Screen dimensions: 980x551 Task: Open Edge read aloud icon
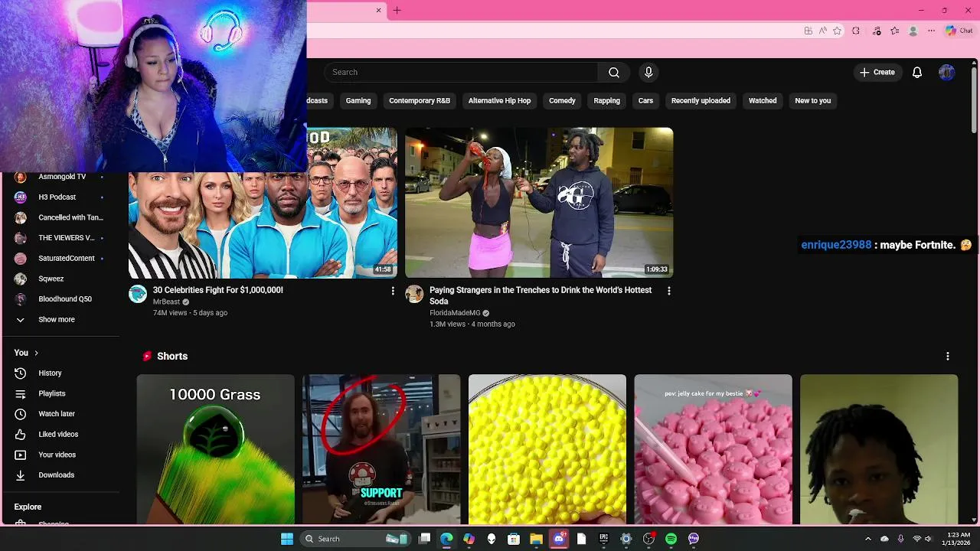[822, 31]
